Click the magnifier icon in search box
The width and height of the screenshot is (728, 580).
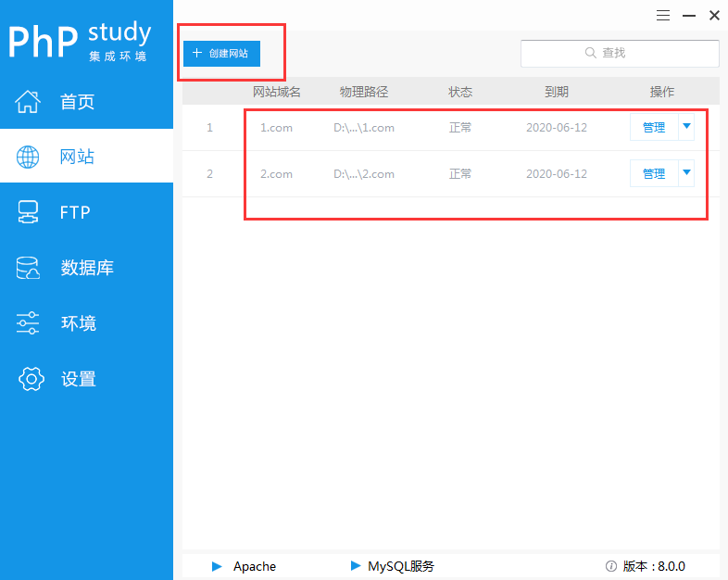pos(591,53)
